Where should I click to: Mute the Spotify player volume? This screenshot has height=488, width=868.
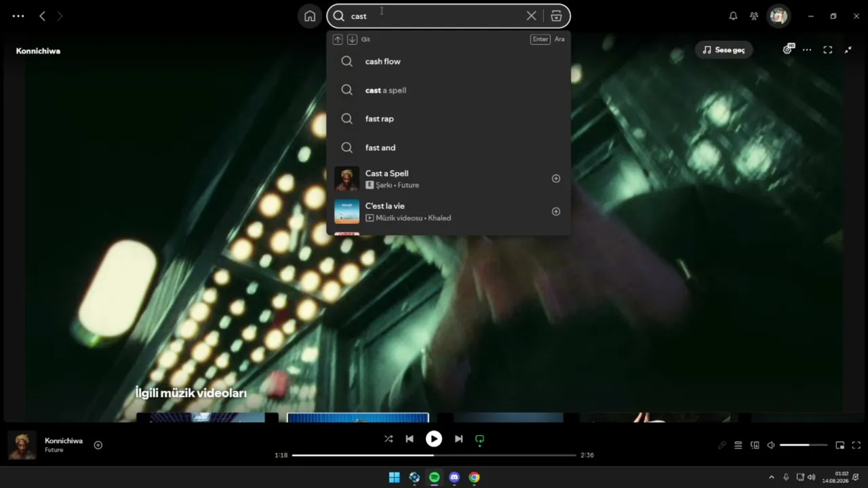click(x=771, y=445)
